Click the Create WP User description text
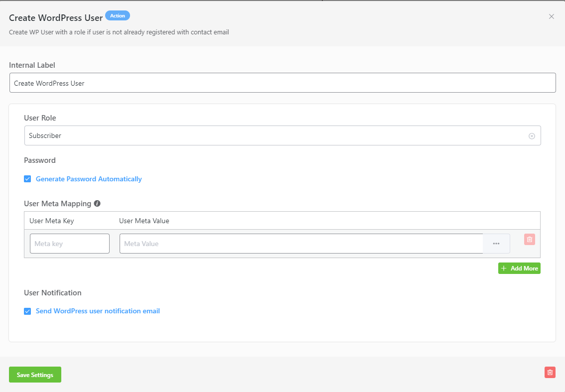 119,32
